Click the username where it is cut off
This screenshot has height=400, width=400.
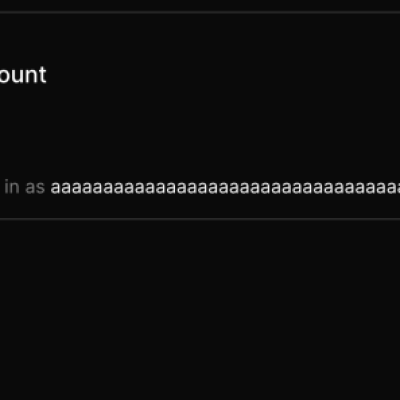(x=393, y=188)
